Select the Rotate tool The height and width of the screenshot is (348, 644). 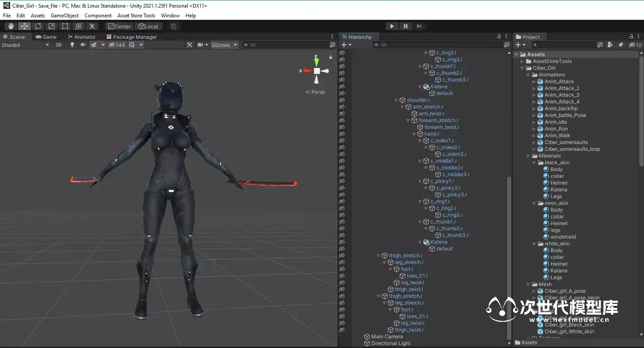pyautogui.click(x=38, y=26)
